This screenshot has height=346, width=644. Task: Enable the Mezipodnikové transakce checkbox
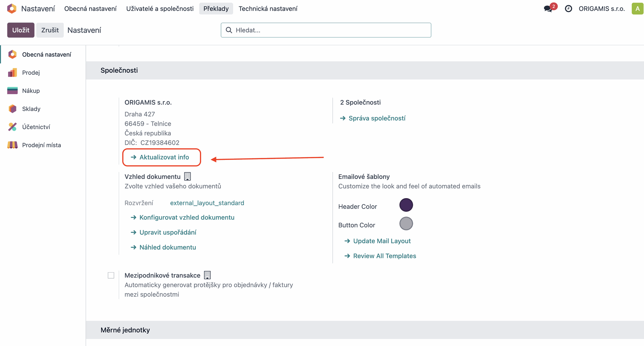click(x=111, y=275)
